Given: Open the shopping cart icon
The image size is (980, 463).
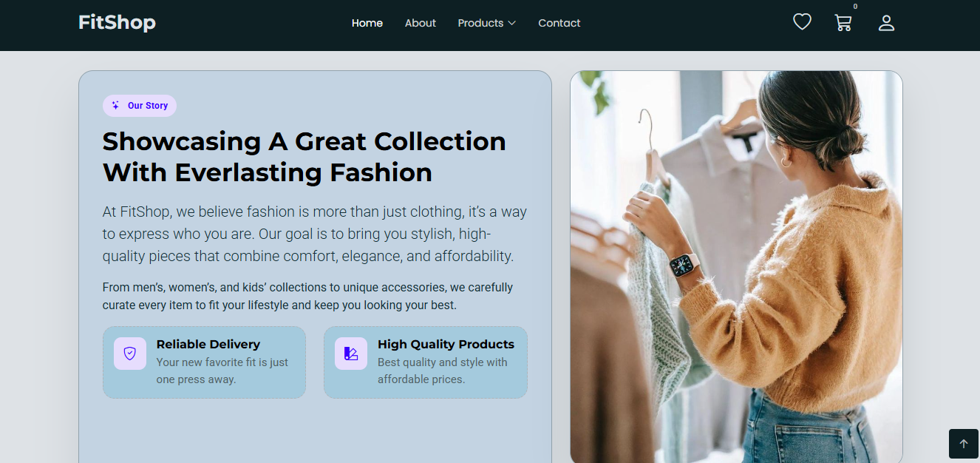Looking at the screenshot, I should (843, 23).
